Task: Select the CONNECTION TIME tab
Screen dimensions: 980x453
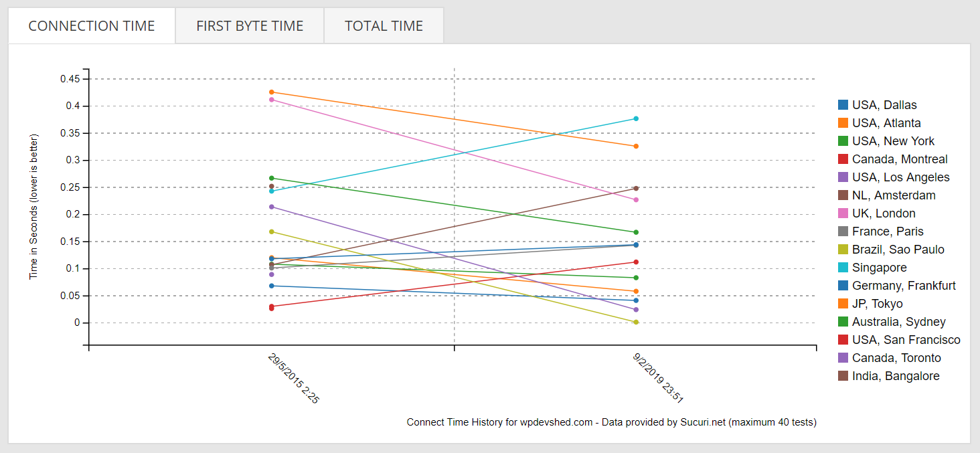Action: [x=91, y=25]
